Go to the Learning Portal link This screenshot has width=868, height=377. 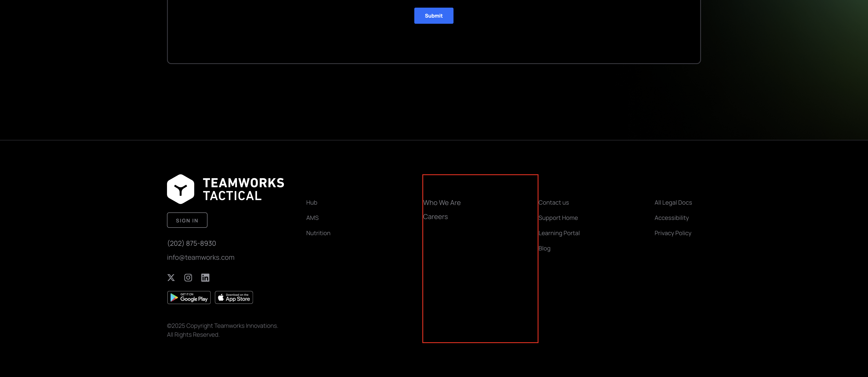(559, 233)
